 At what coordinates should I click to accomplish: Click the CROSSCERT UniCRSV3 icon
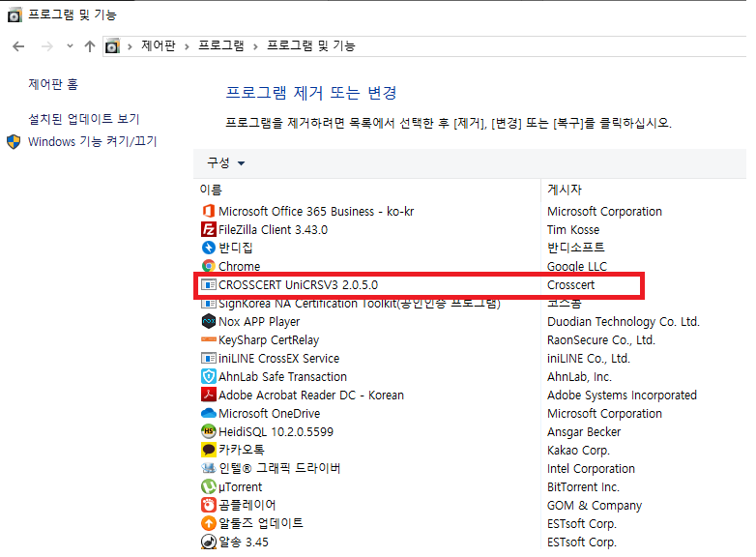coord(208,285)
